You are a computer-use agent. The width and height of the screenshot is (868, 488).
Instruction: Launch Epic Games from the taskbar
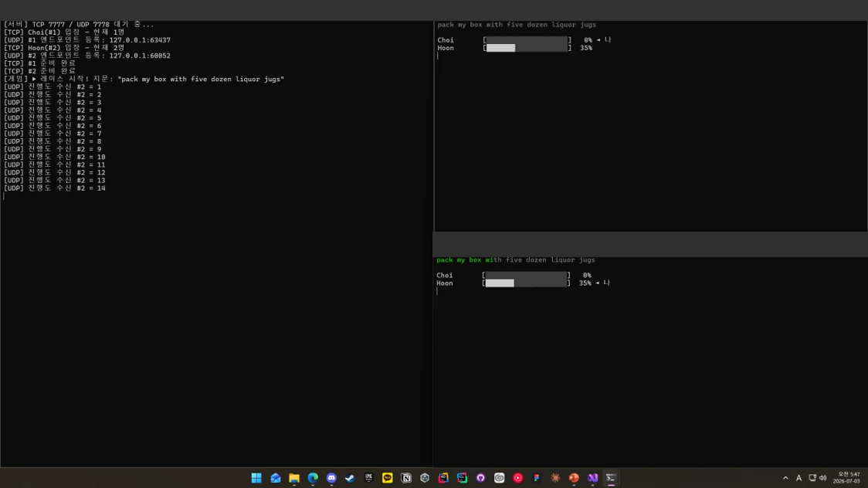[x=368, y=478]
